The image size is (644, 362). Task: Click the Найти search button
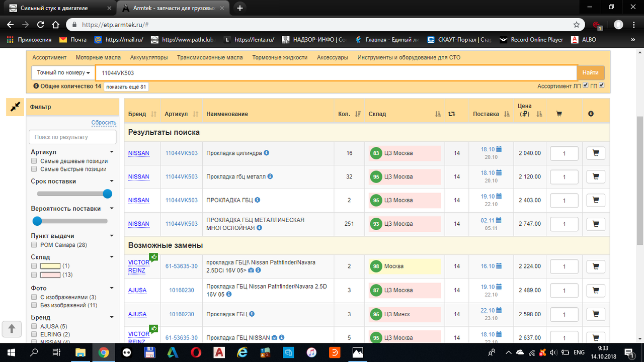click(x=591, y=73)
